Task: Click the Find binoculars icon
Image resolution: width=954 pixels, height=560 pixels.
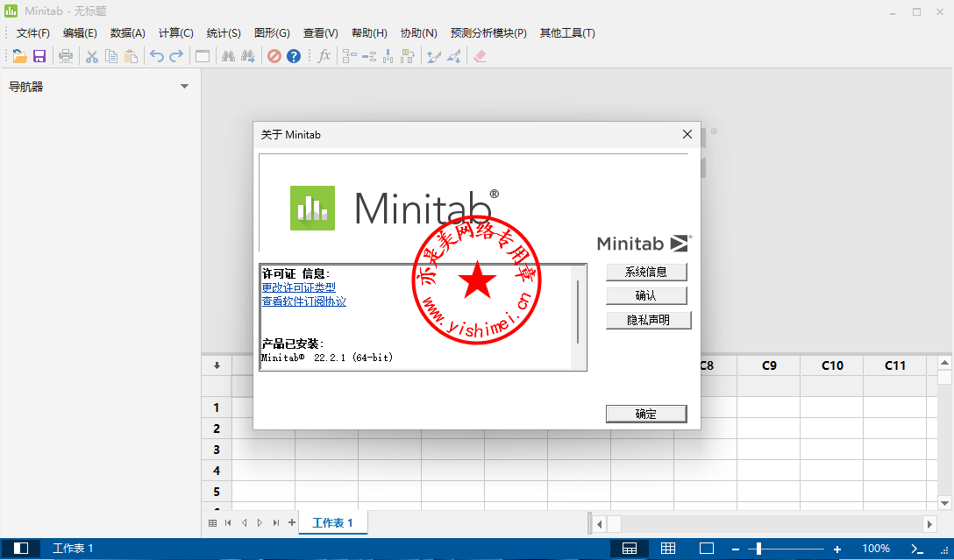Action: coord(228,57)
